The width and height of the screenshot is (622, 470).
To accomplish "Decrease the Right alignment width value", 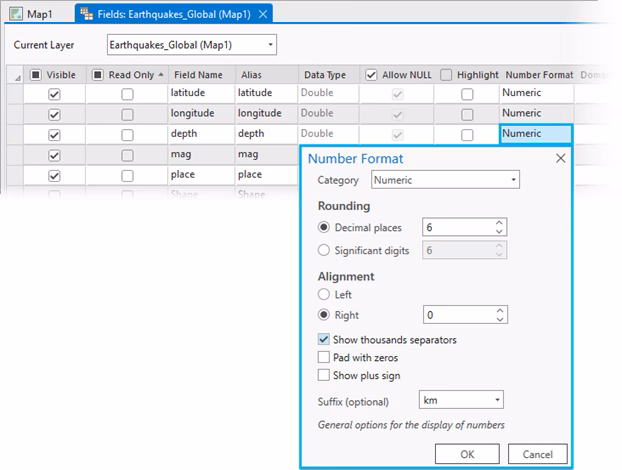I will [500, 319].
